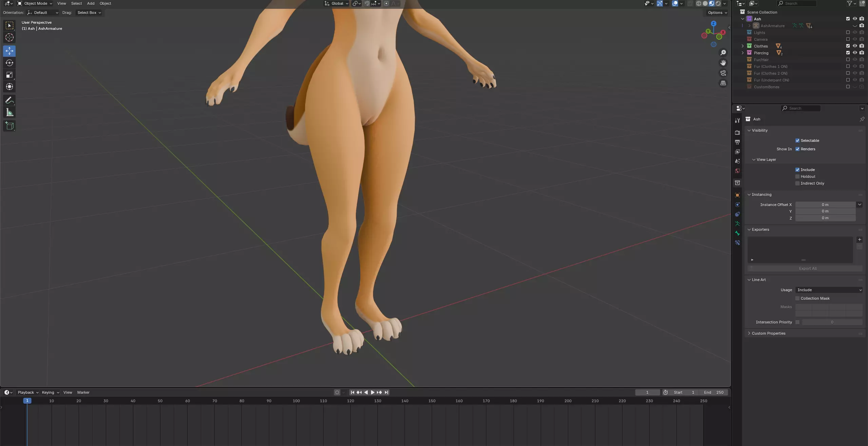Open the Object properties tab

coord(737,195)
